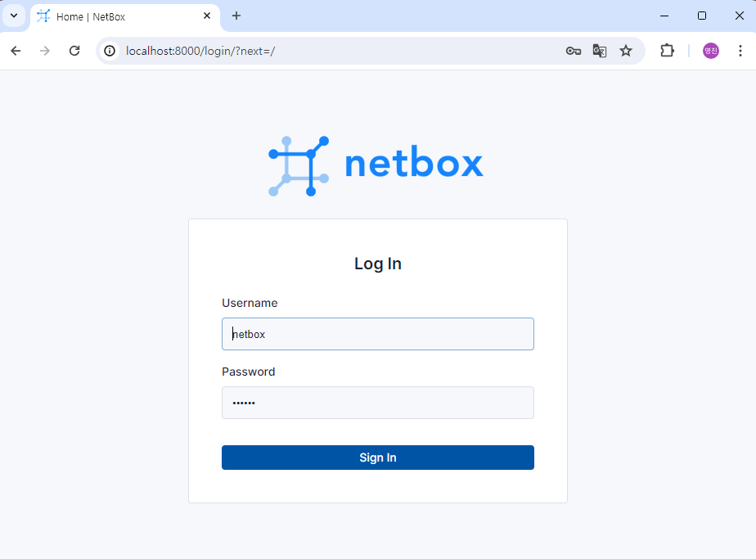This screenshot has width=756, height=559.
Task: Click the address bar URL
Action: tap(200, 51)
